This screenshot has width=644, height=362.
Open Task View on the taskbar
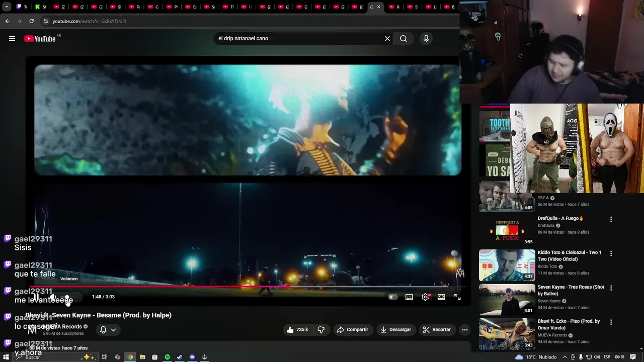pyautogui.click(x=105, y=357)
